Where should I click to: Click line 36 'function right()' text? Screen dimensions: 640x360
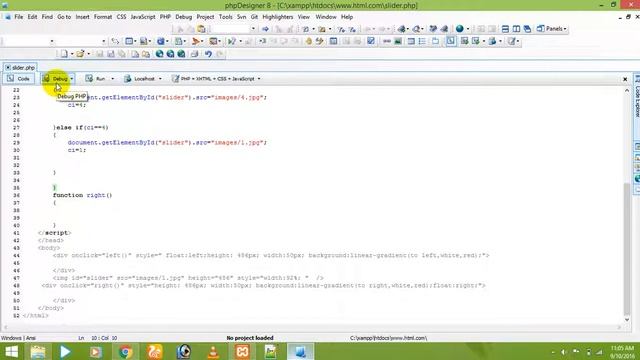pos(82,195)
